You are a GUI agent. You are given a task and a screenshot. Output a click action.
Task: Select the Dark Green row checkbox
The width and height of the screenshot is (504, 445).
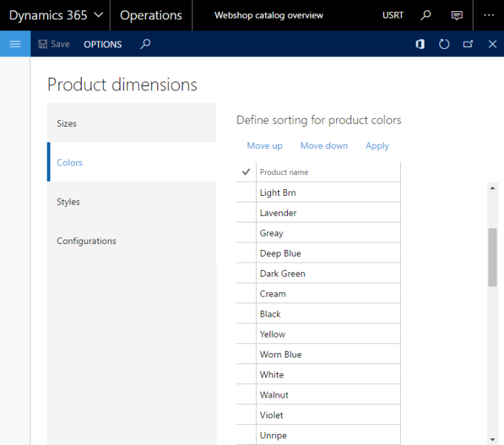click(x=246, y=273)
